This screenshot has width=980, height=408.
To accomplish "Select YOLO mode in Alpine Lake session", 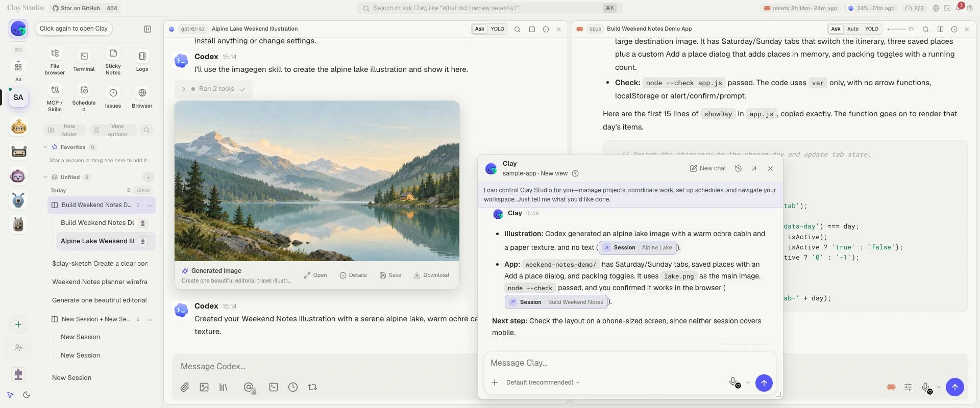I will [x=498, y=29].
